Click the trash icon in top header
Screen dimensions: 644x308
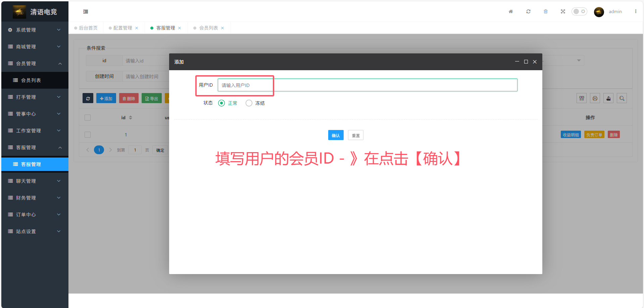(546, 11)
